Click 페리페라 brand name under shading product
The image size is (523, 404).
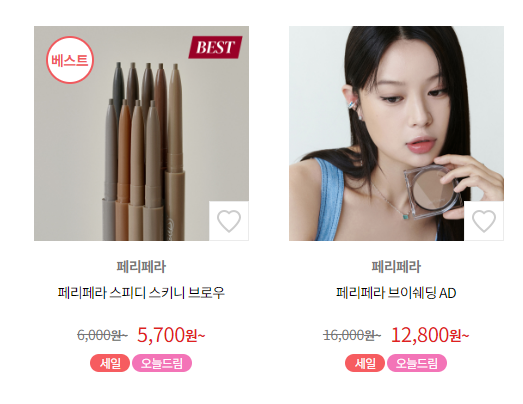(x=396, y=267)
